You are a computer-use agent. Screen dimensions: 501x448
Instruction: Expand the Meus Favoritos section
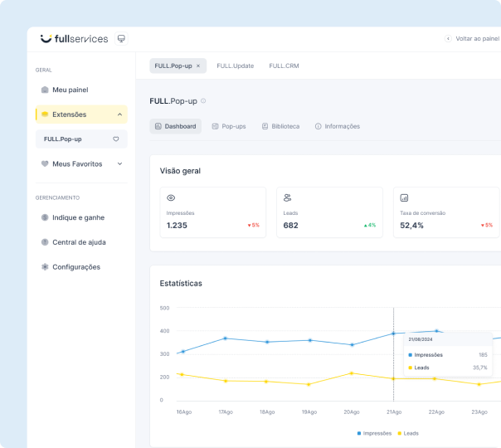click(x=120, y=164)
